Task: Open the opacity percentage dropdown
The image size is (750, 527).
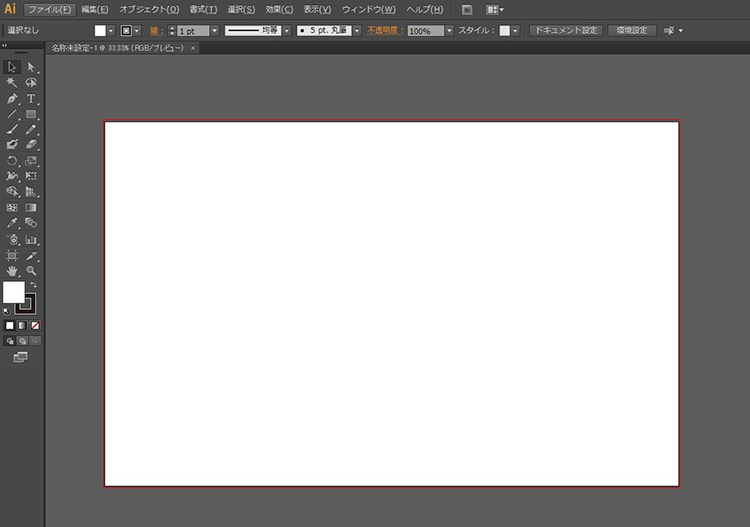Action: click(449, 31)
